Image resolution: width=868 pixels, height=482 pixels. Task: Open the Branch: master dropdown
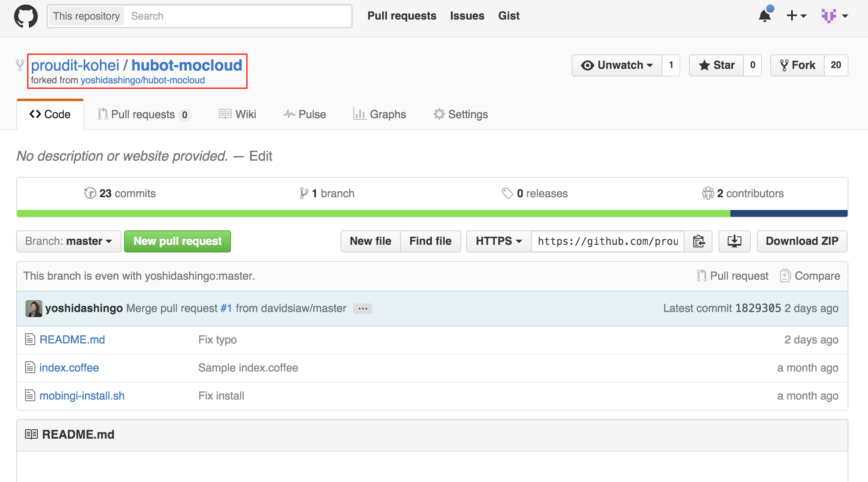68,241
